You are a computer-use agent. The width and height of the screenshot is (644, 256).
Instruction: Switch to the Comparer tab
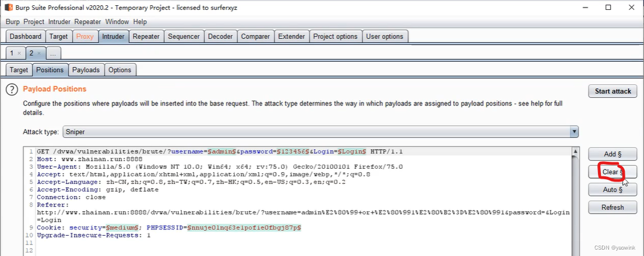click(255, 36)
